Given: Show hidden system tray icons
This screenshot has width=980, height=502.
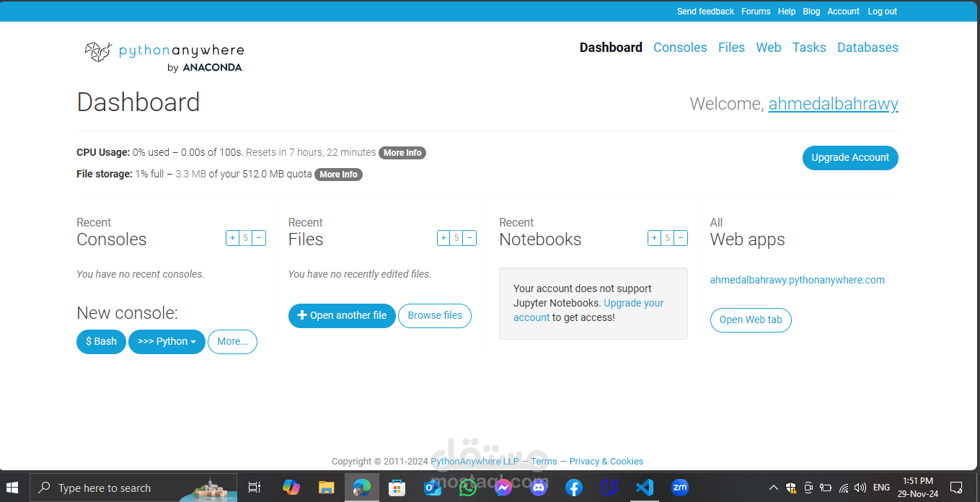Looking at the screenshot, I should (774, 488).
